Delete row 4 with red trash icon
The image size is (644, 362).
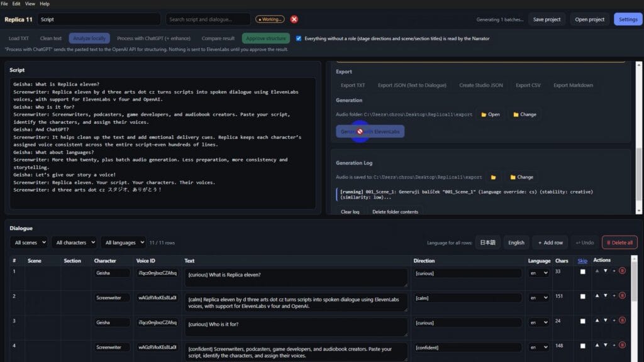622,345
